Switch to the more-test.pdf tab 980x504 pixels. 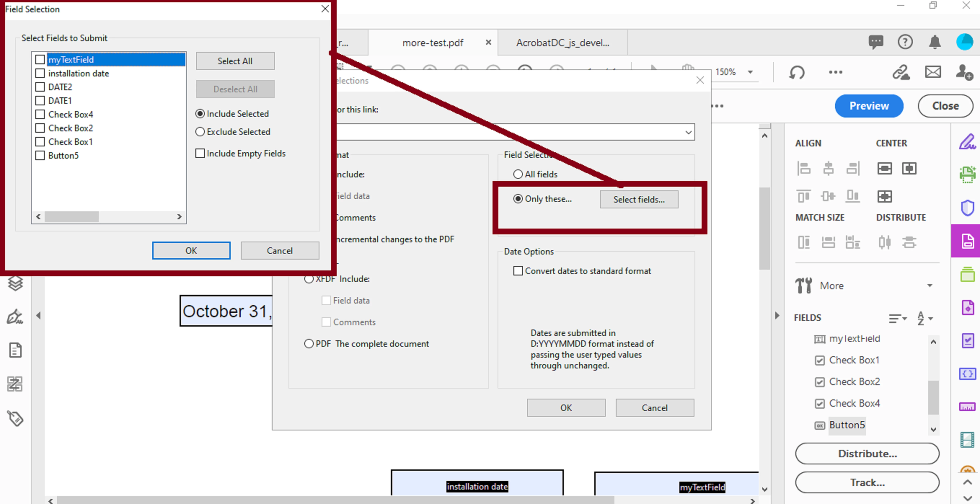coord(432,43)
